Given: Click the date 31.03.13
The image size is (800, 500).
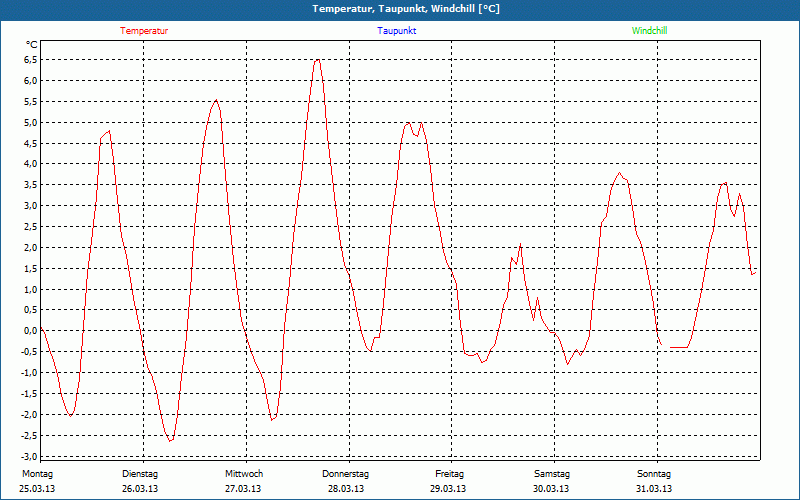Looking at the screenshot, I should pos(654,489).
